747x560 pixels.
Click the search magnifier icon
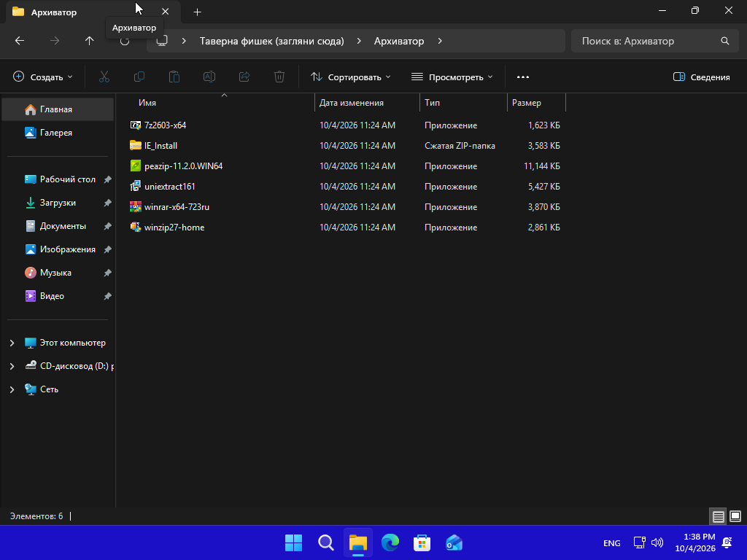[x=724, y=41]
